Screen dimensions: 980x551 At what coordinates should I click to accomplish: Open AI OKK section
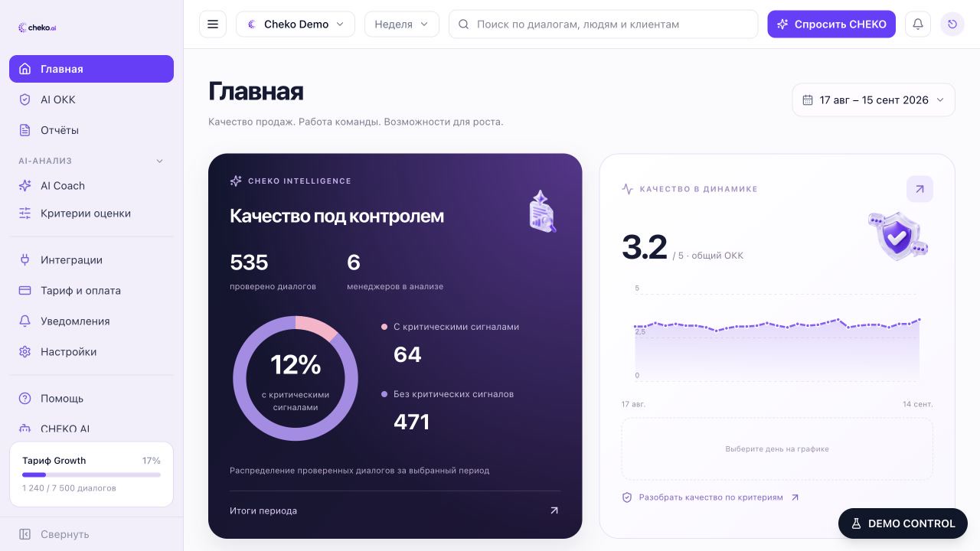[91, 99]
